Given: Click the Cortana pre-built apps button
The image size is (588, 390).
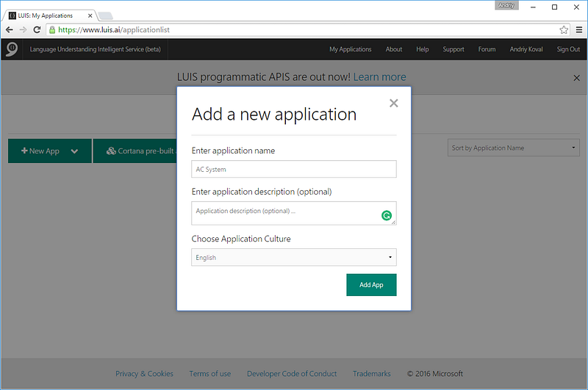Looking at the screenshot, I should coord(135,151).
